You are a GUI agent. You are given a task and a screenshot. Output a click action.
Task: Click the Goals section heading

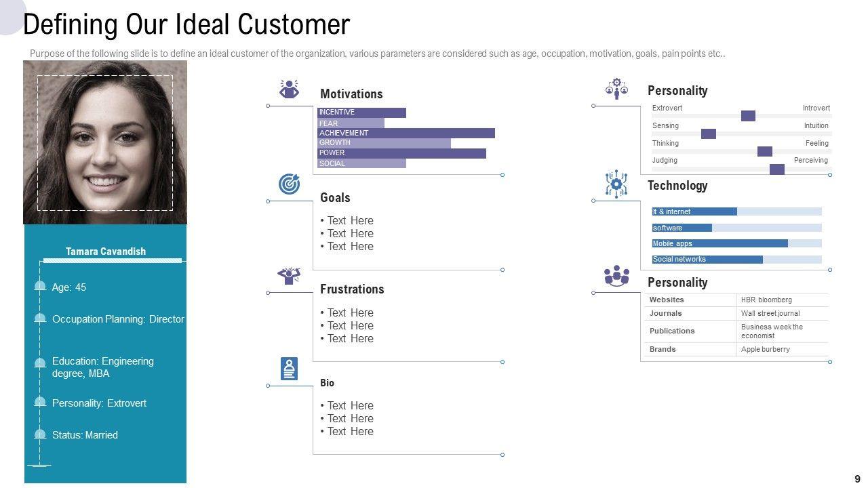(x=335, y=198)
